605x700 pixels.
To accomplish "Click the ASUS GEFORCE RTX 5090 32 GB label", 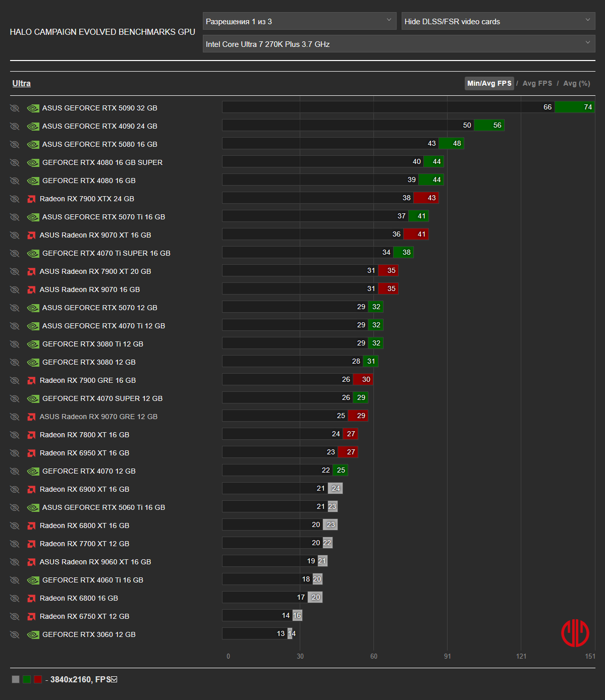I will point(100,108).
